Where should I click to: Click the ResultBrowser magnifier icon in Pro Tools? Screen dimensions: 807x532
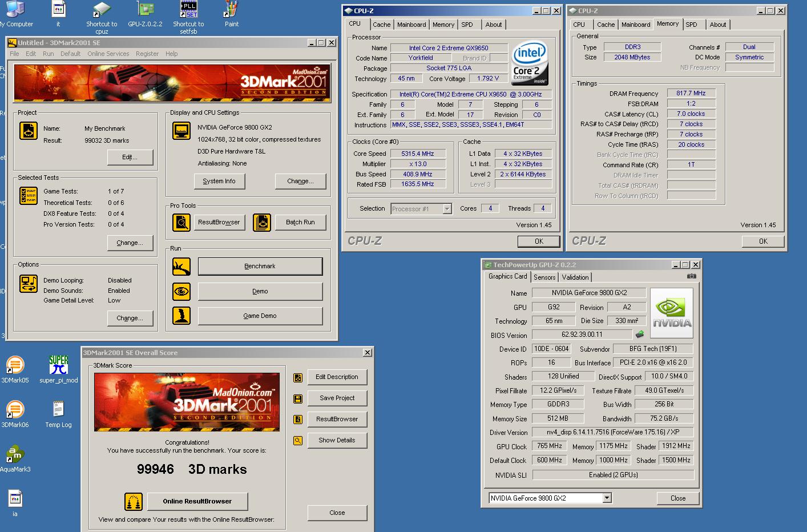coord(181,222)
